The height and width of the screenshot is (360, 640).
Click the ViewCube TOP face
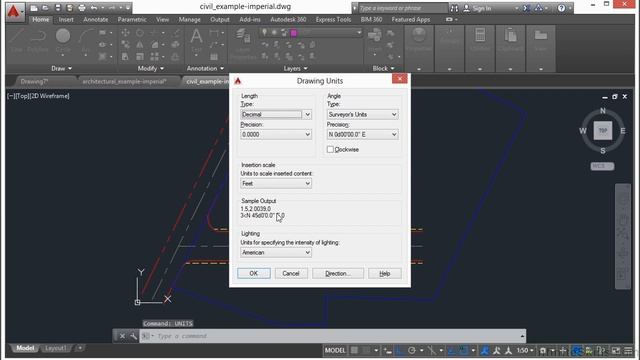603,131
